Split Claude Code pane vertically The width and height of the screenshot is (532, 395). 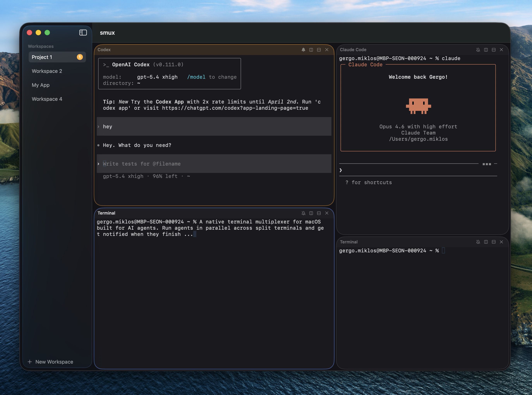tap(486, 50)
